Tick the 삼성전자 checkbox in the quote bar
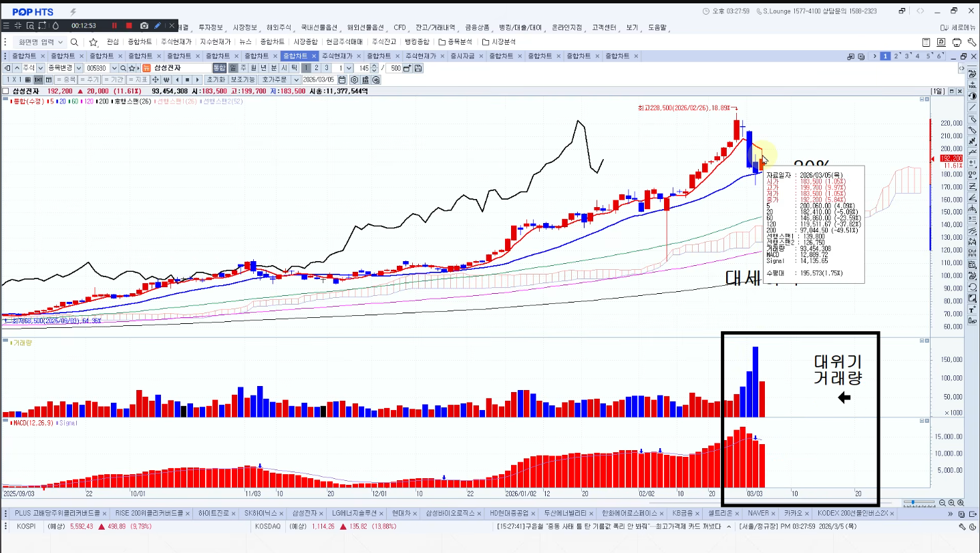The width and height of the screenshot is (980, 553). point(6,91)
